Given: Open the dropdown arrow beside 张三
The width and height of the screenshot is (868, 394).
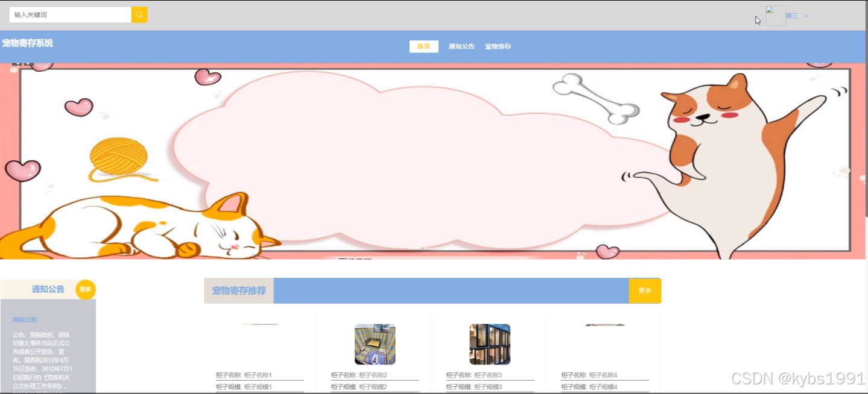Looking at the screenshot, I should coord(807,16).
